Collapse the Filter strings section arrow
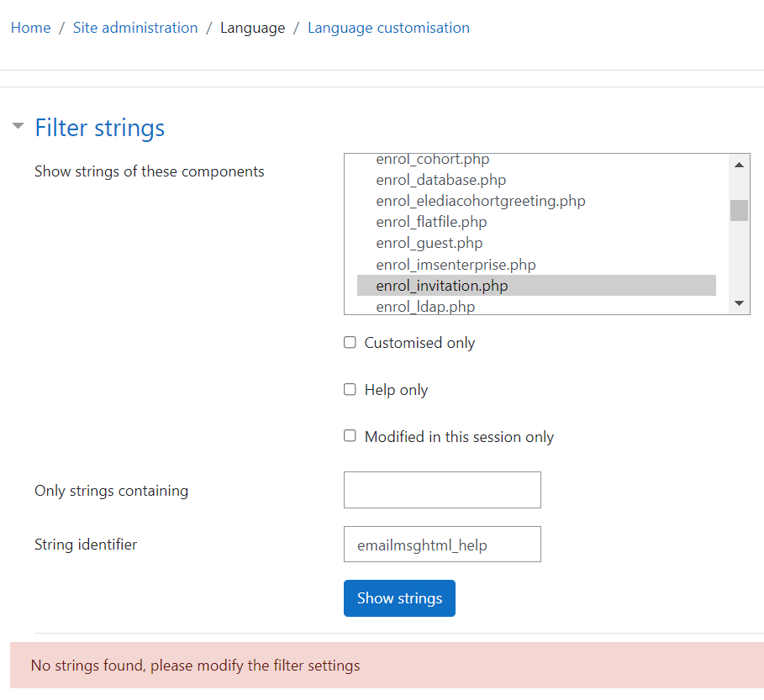The height and width of the screenshot is (700, 764). click(x=18, y=126)
